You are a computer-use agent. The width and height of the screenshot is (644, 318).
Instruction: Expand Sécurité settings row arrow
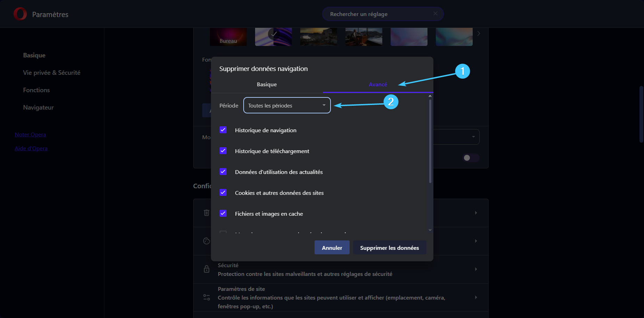tap(476, 269)
